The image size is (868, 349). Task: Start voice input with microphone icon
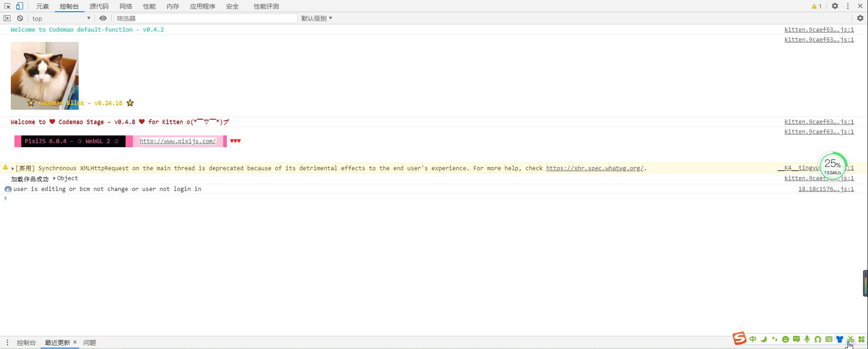tap(807, 339)
